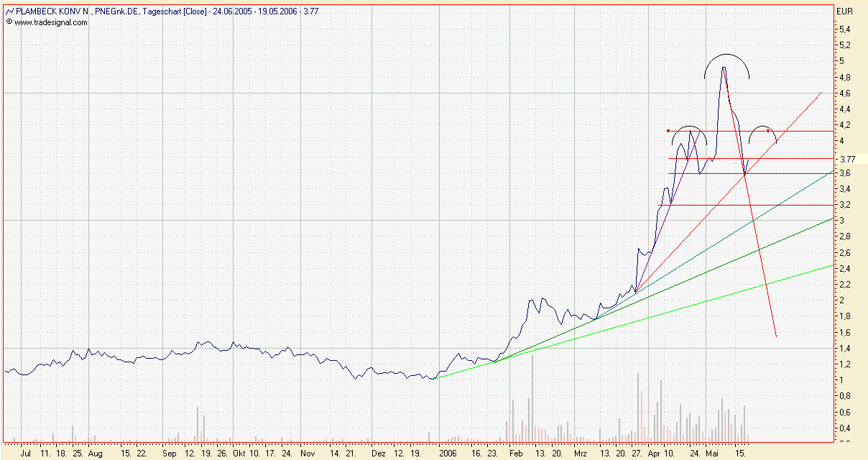This screenshot has height=460, width=868.
Task: Click the 3,4 value on the price axis
Action: pos(845,189)
